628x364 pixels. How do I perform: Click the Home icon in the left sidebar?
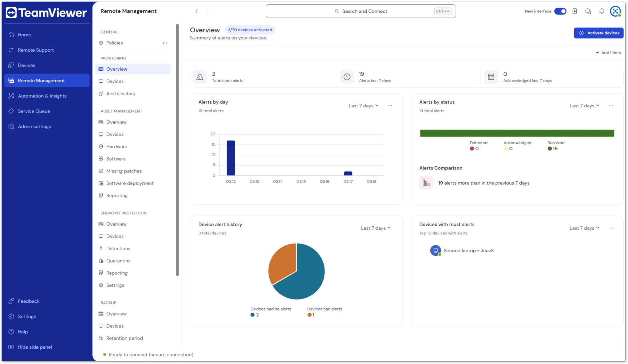click(11, 35)
